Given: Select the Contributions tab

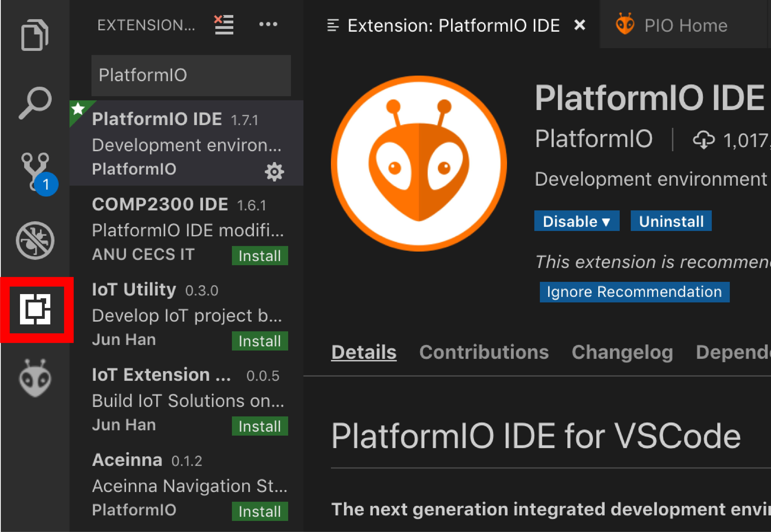Looking at the screenshot, I should pos(484,352).
